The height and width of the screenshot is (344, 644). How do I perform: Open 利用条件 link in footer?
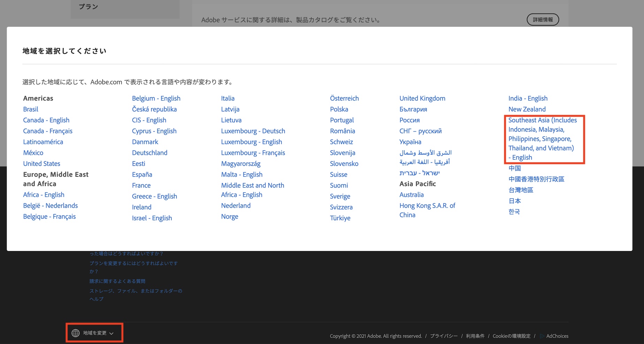pyautogui.click(x=475, y=336)
